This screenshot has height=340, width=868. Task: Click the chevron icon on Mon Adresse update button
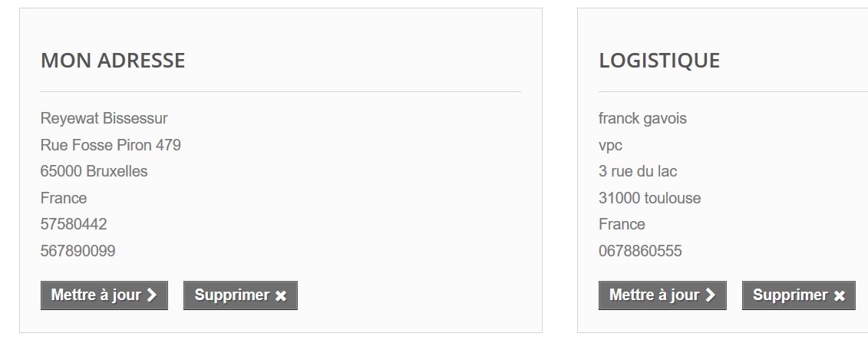152,295
